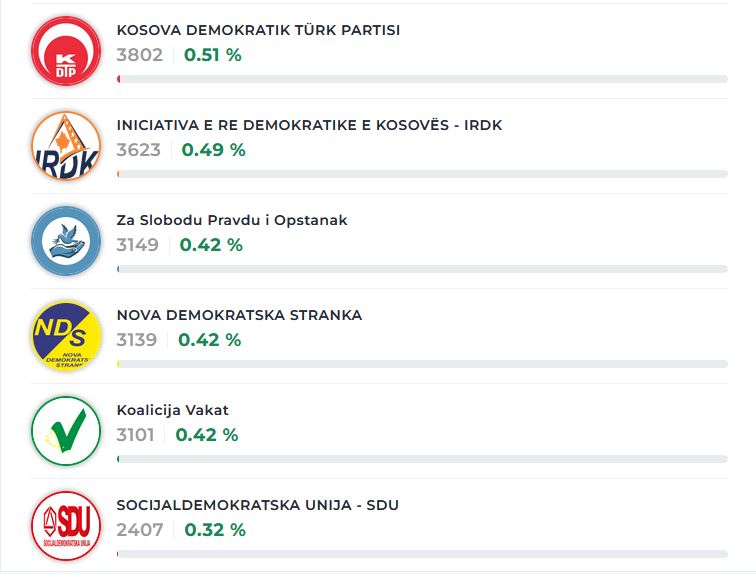Open SOCIJALDEMOKRATSKA UNIJA - SDU entry
Image resolution: width=756 pixels, height=574 pixels.
click(257, 505)
